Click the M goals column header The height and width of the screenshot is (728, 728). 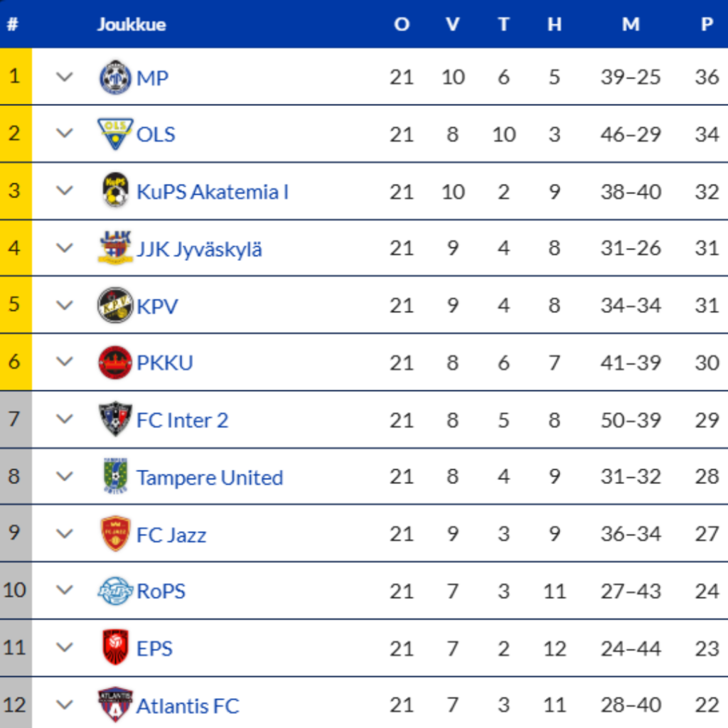click(631, 24)
